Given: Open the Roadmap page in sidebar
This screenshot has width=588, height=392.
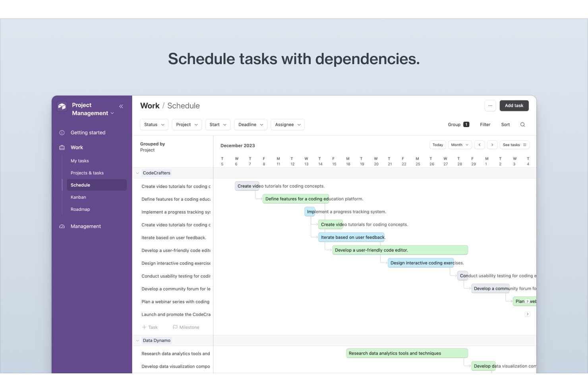Looking at the screenshot, I should (80, 209).
